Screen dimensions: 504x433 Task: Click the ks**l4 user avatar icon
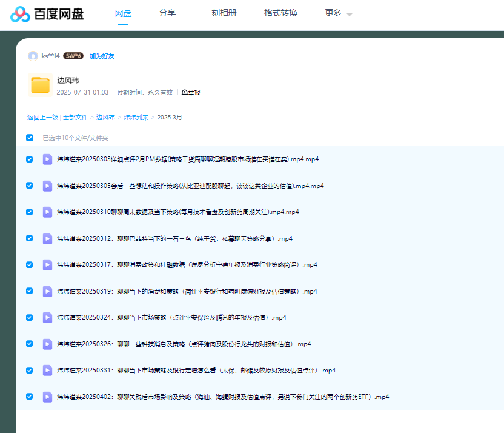pos(33,56)
